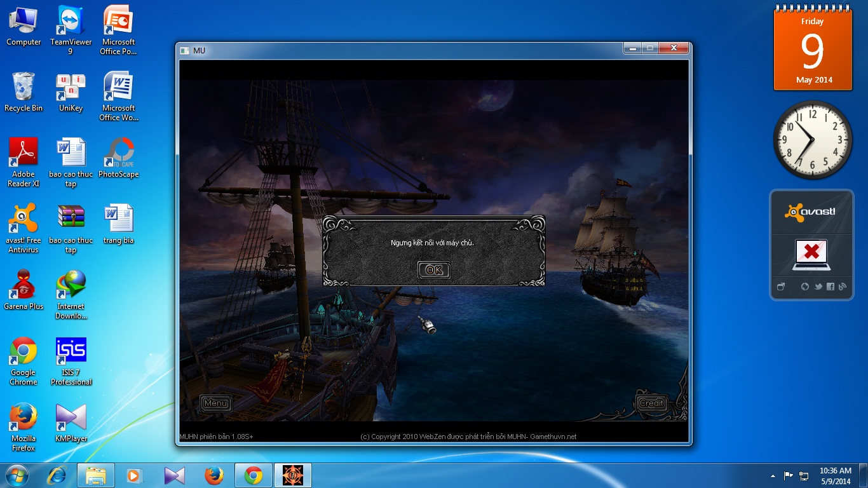Select the TeamViewer 9 desktop shortcut
868x488 pixels.
point(71,30)
